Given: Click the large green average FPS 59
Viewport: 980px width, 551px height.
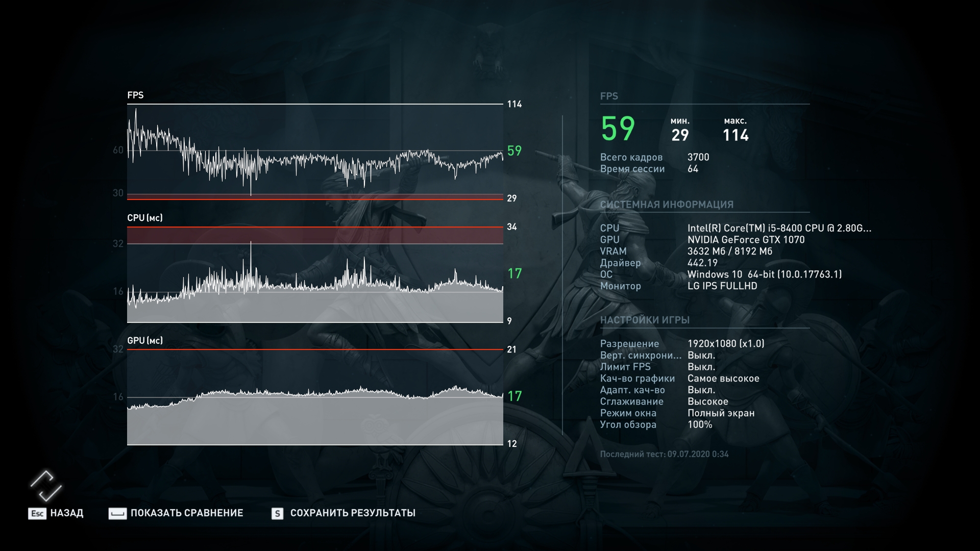Looking at the screenshot, I should click(x=618, y=129).
